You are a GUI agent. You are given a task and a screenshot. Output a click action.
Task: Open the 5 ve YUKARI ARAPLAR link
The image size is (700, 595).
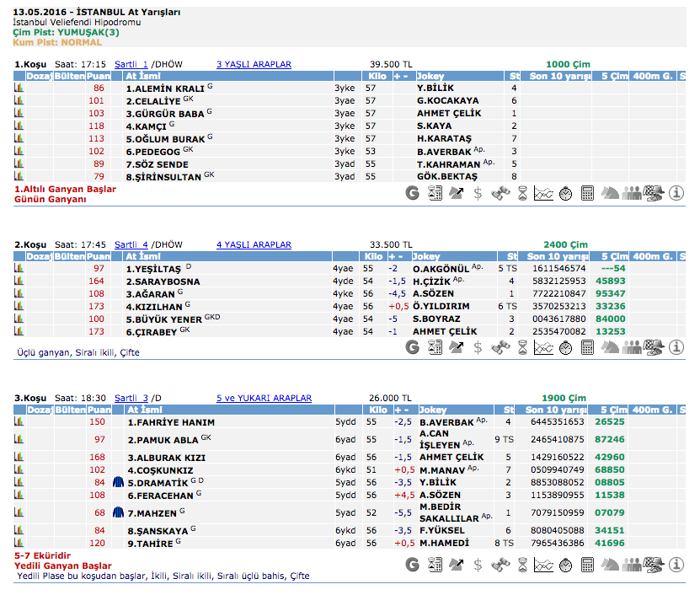264,399
